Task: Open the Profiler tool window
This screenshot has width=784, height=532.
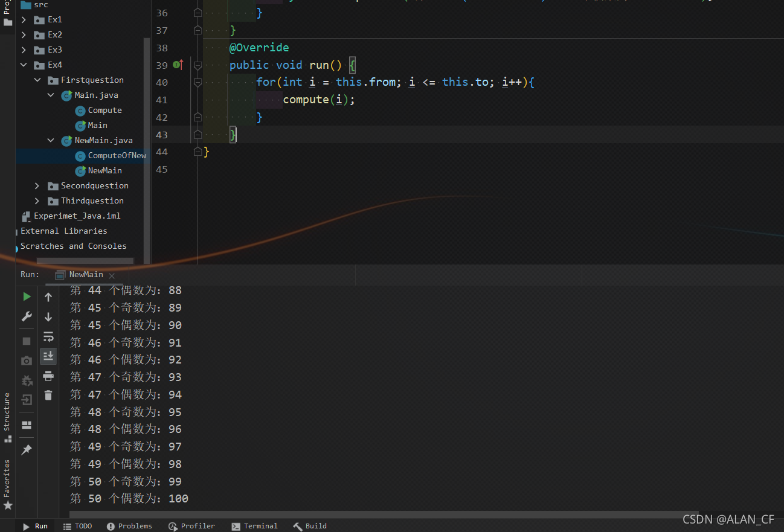Action: point(191,526)
